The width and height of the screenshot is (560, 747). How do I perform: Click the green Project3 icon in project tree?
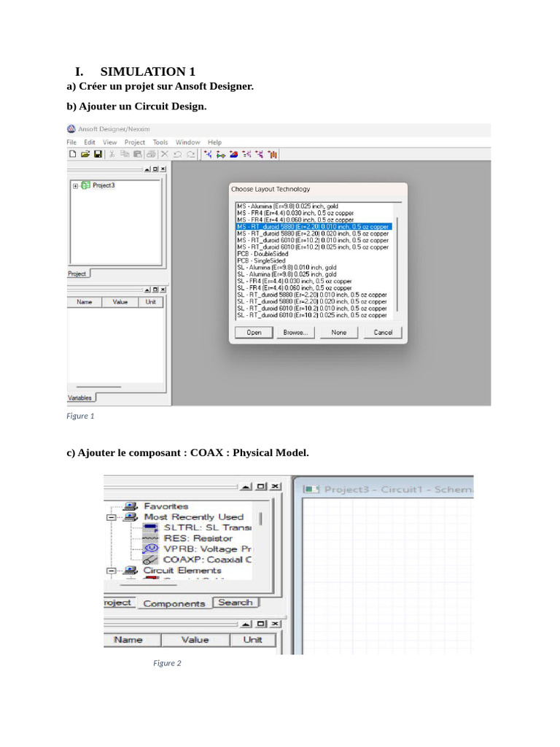coord(86,185)
